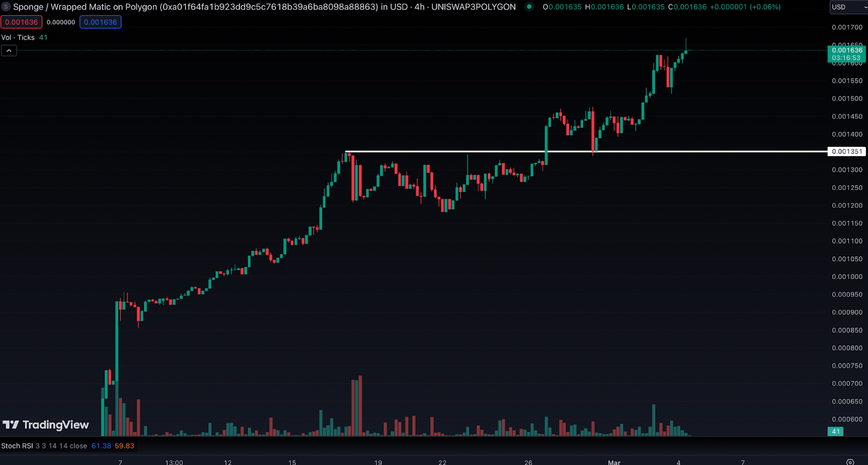Click the close value C0.001636
This screenshot has width=868, height=465.
tap(687, 7)
